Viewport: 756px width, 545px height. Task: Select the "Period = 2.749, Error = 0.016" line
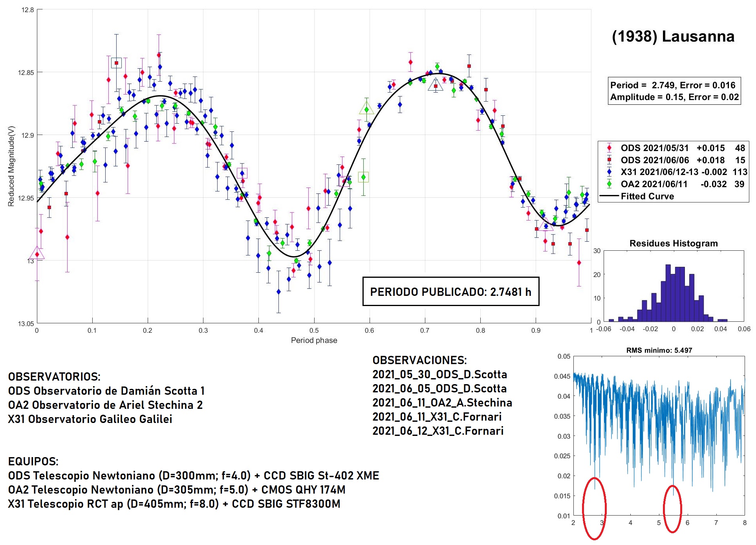673,85
